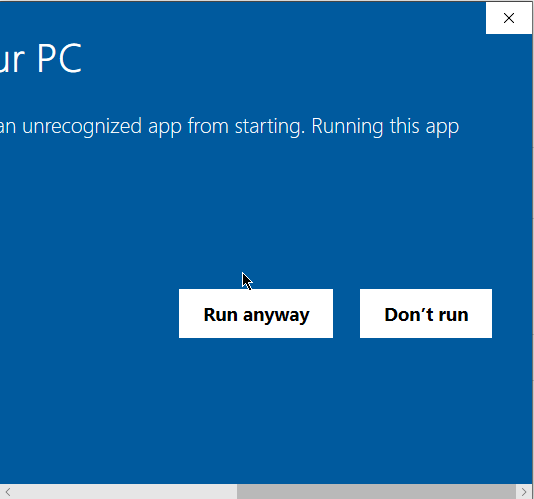534x499 pixels.
Task: Click the horizontal scrollbar right arrow
Action: (524, 492)
